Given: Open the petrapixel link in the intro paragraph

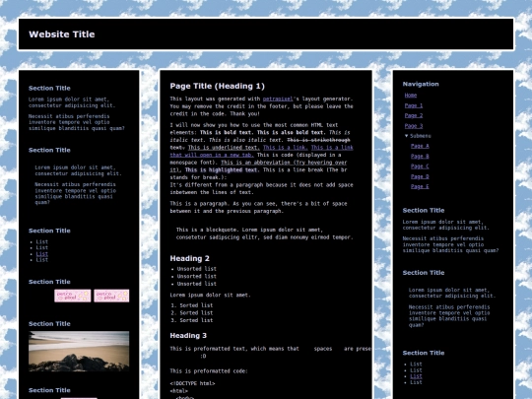Looking at the screenshot, I should (278, 99).
